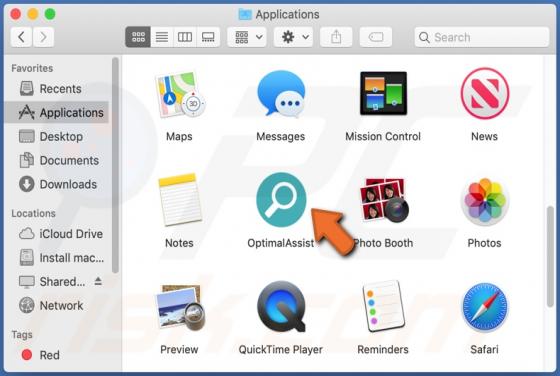Switch to column view

(x=185, y=37)
